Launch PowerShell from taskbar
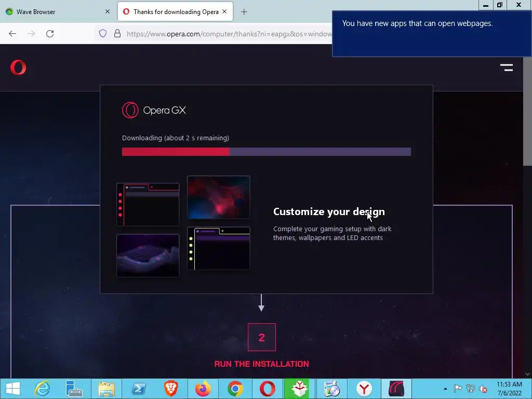Viewport: 532px width, 399px height. [x=139, y=389]
